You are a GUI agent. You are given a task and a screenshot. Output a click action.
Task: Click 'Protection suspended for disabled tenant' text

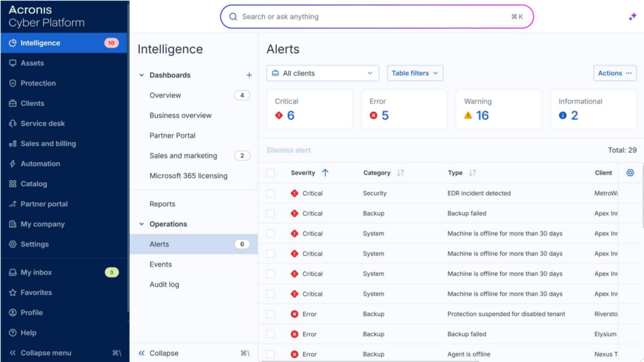[506, 314]
